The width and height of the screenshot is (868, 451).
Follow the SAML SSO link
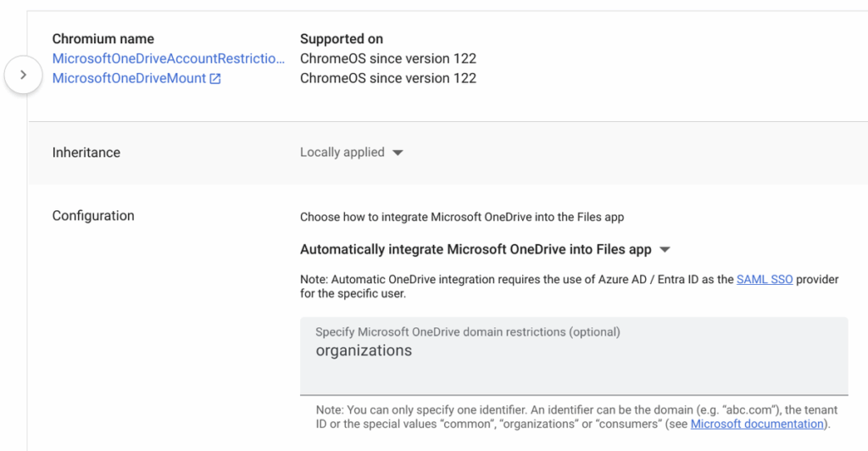click(x=765, y=279)
